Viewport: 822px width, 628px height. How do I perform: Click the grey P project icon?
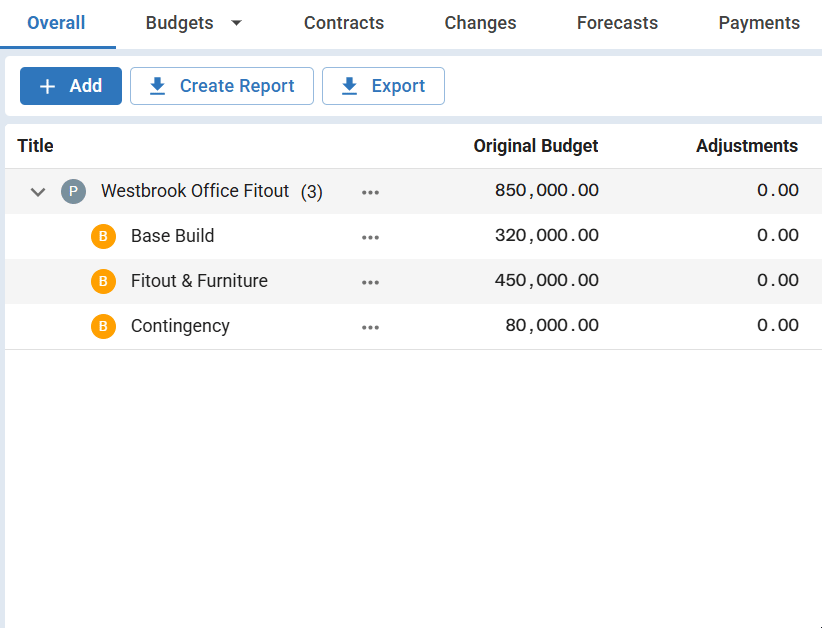click(73, 191)
